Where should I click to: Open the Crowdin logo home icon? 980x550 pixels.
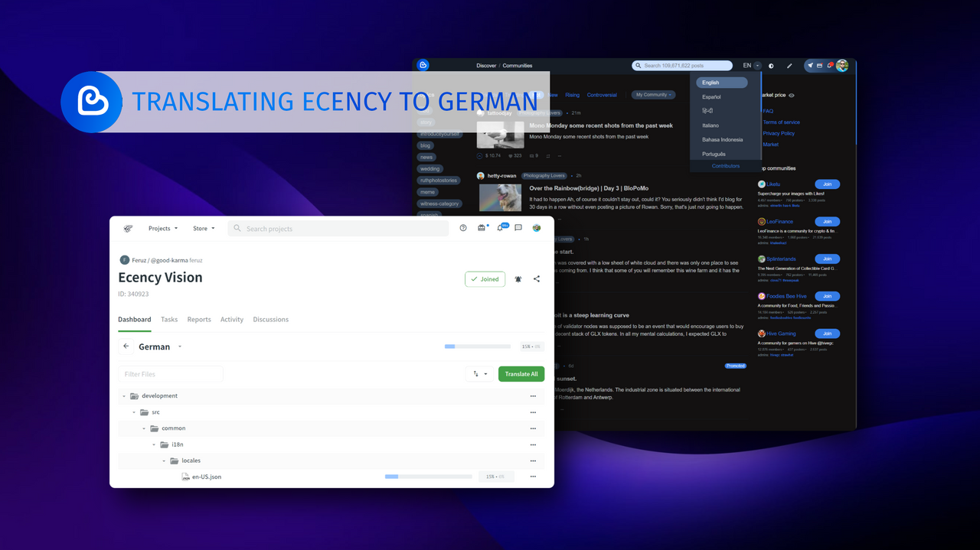coord(128,228)
